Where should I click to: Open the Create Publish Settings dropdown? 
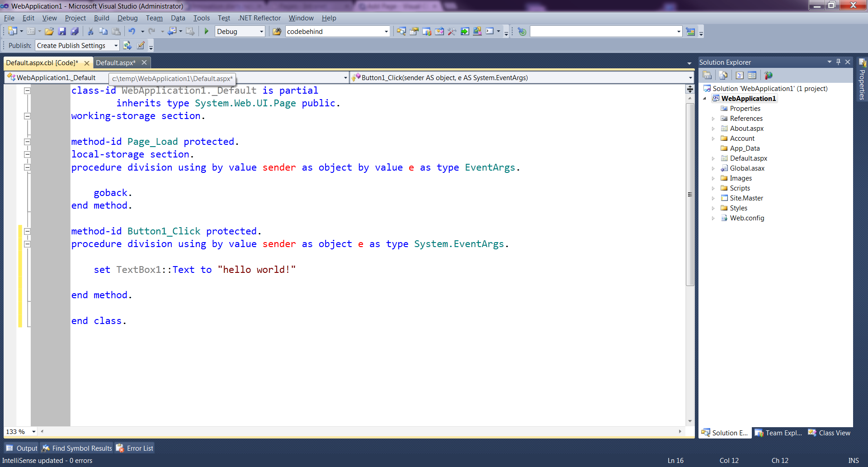tap(116, 46)
